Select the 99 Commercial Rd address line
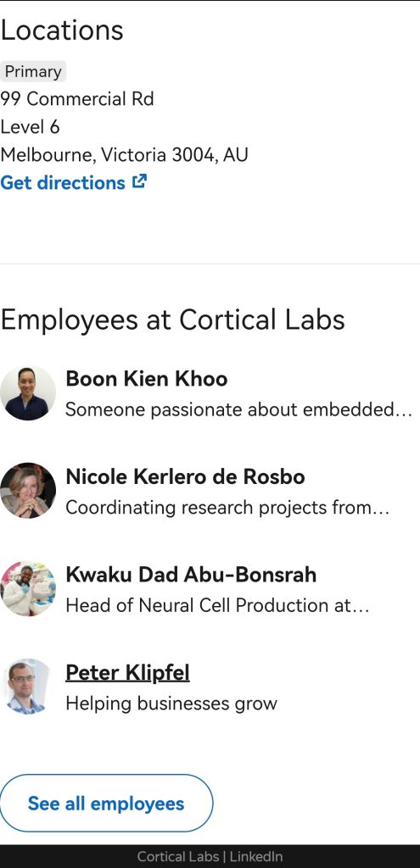This screenshot has width=420, height=868. click(77, 99)
